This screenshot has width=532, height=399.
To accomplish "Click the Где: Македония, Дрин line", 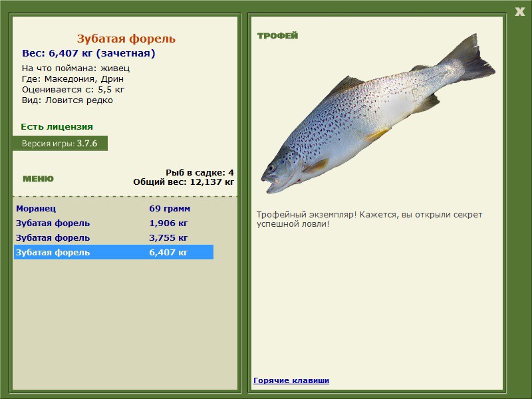I will (72, 79).
